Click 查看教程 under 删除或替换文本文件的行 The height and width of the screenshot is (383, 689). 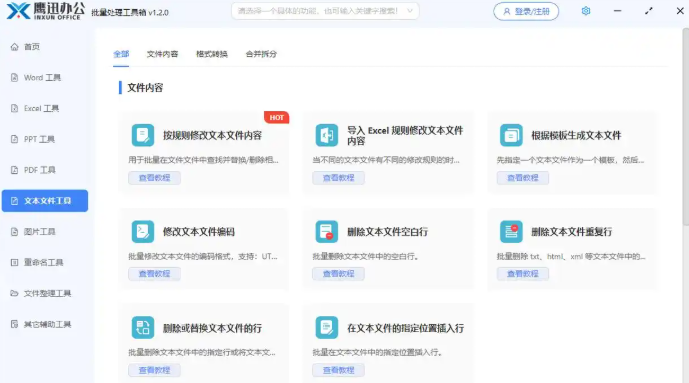154,370
